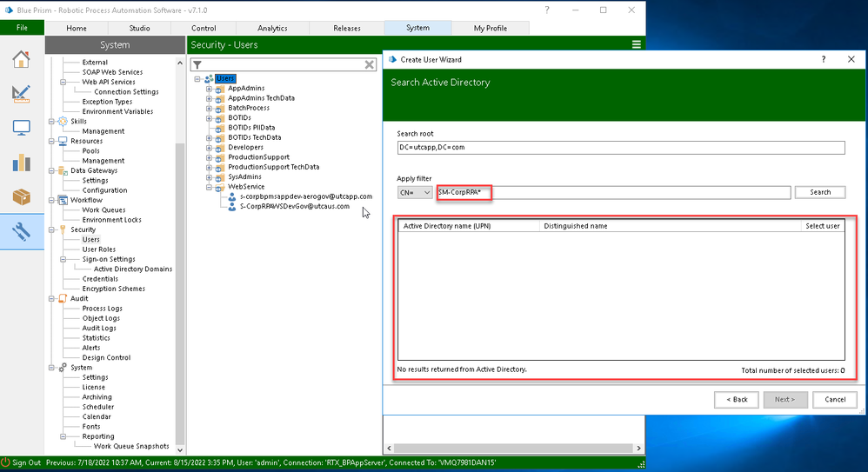The image size is (868, 472).
Task: Expand the BatchProcess group node
Action: point(210,108)
